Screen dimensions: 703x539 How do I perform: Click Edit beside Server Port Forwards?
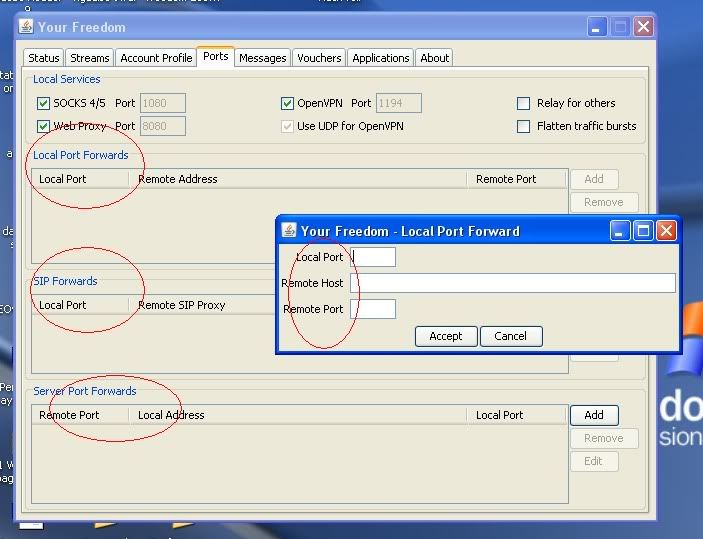click(x=595, y=461)
